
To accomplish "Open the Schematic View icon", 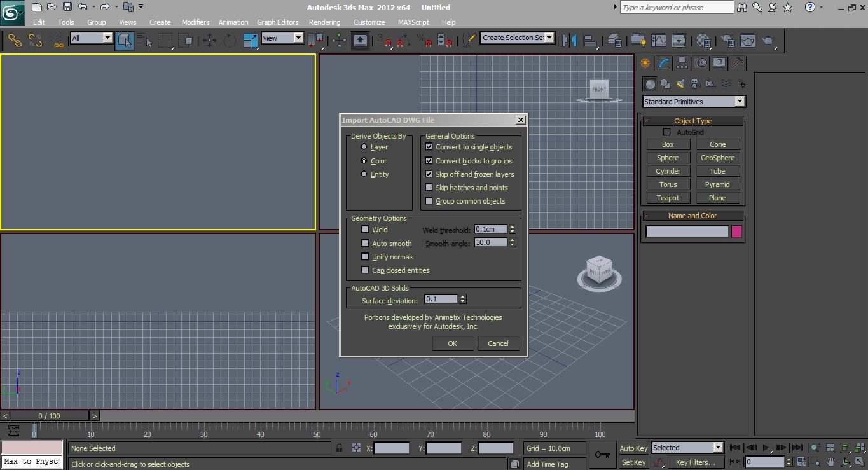I will [x=679, y=41].
